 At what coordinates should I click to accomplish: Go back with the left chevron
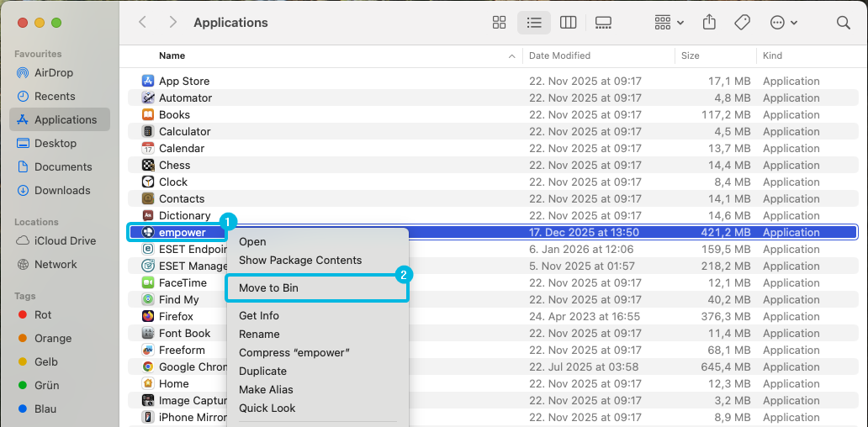tap(142, 22)
